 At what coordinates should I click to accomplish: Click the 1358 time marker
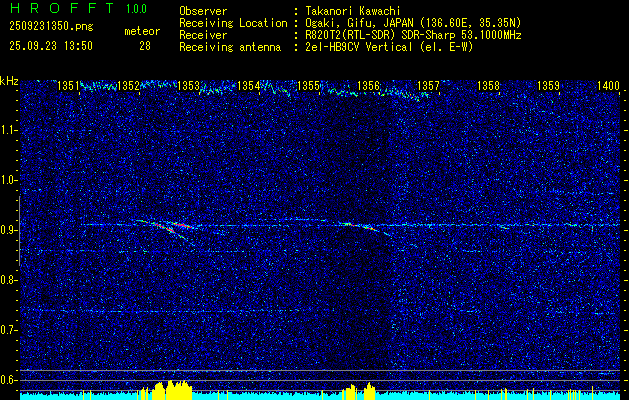tap(489, 85)
